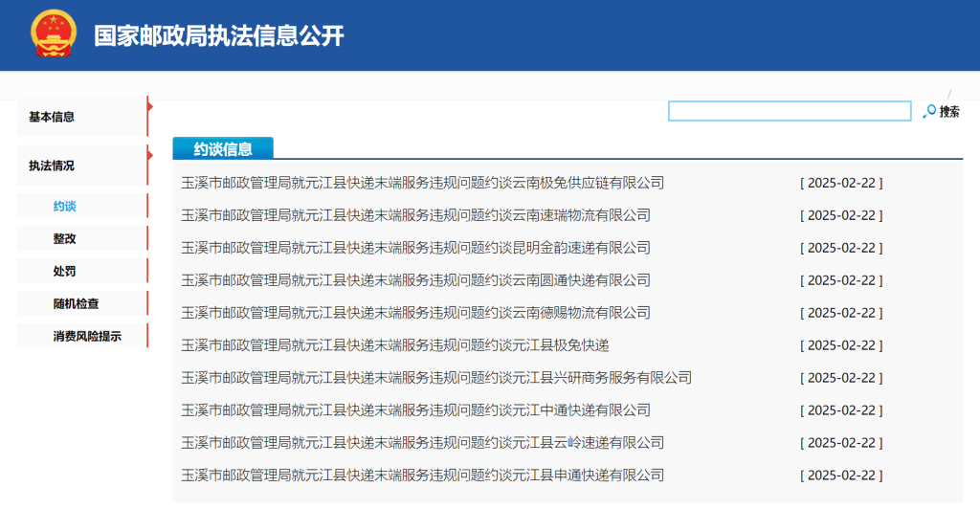The image size is (980, 509).
Task: Open notice about 云南圆通快递有限公司
Action: point(415,280)
